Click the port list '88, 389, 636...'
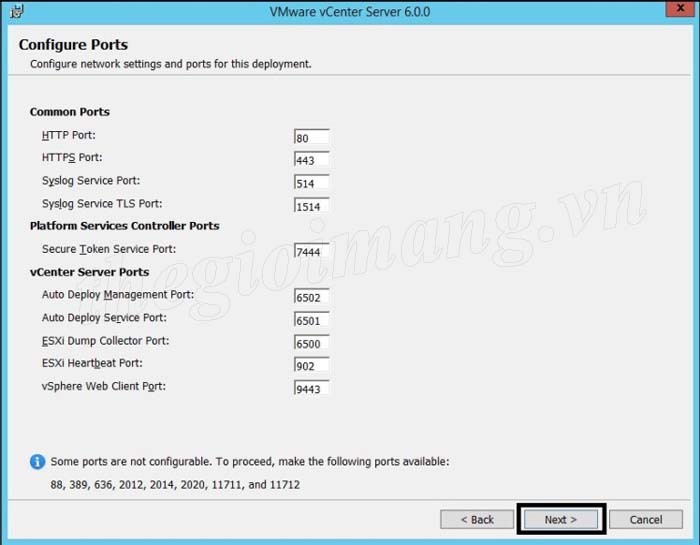This screenshot has width=700, height=545. 175,485
